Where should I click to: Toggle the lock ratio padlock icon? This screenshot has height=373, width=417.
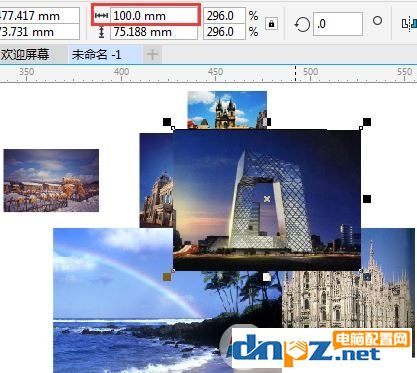[x=271, y=24]
